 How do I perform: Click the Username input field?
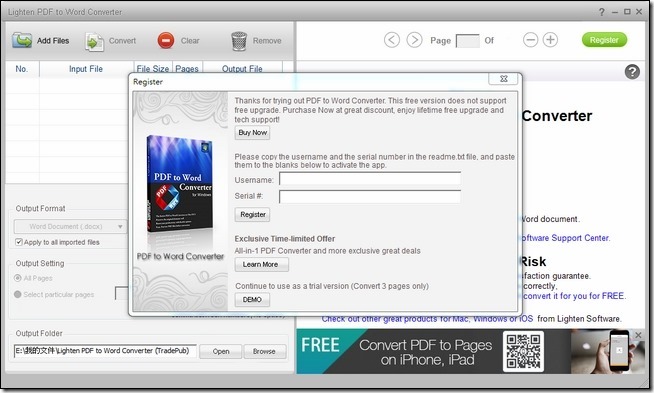[370, 179]
